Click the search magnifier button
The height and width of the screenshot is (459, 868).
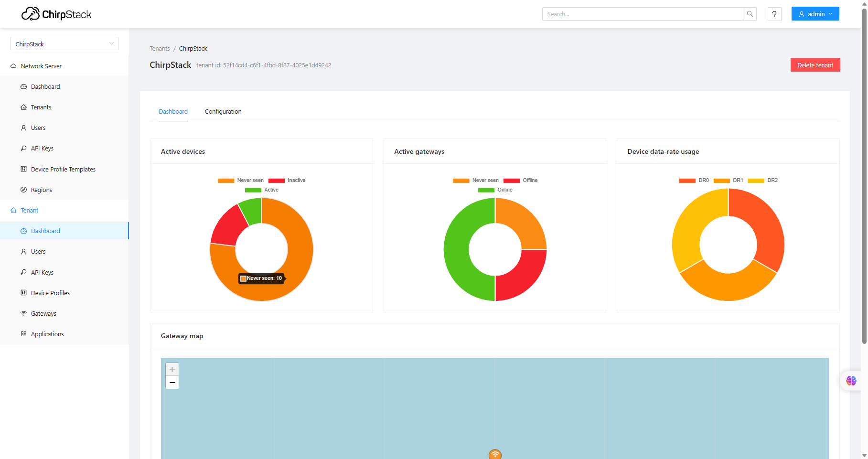pos(750,14)
